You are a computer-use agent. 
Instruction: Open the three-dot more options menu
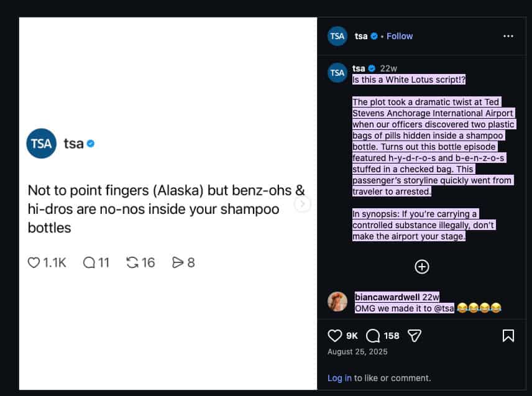(508, 36)
